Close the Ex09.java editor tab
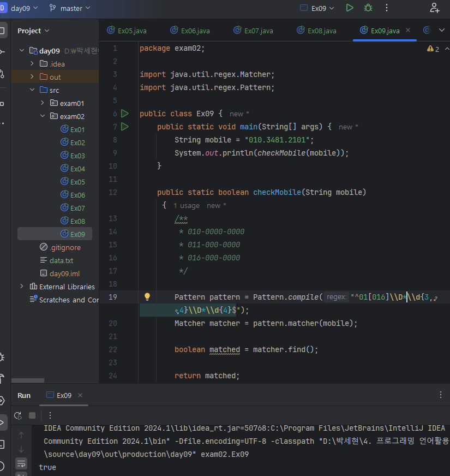 coord(407,30)
